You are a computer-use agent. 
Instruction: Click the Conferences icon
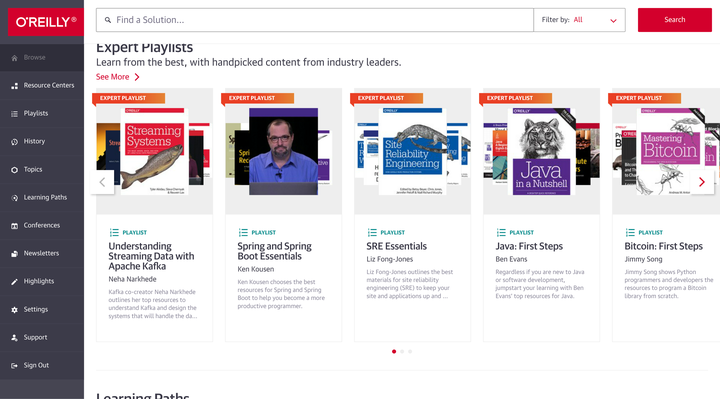(x=14, y=226)
